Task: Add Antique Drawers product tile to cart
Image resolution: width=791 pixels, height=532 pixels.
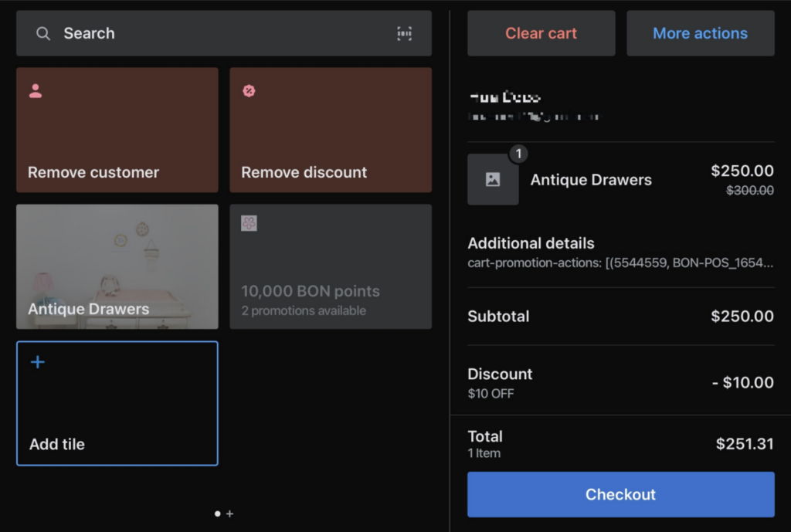Action: pyautogui.click(x=117, y=266)
